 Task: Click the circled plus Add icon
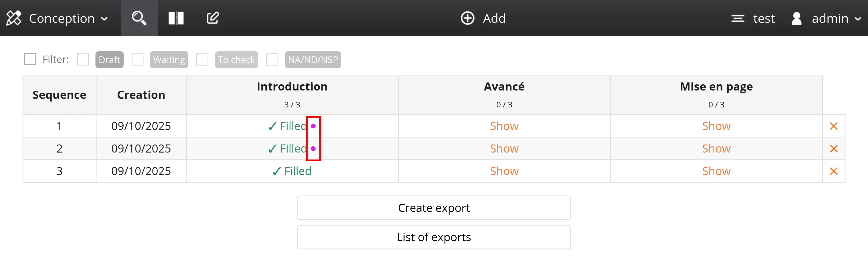click(x=467, y=18)
